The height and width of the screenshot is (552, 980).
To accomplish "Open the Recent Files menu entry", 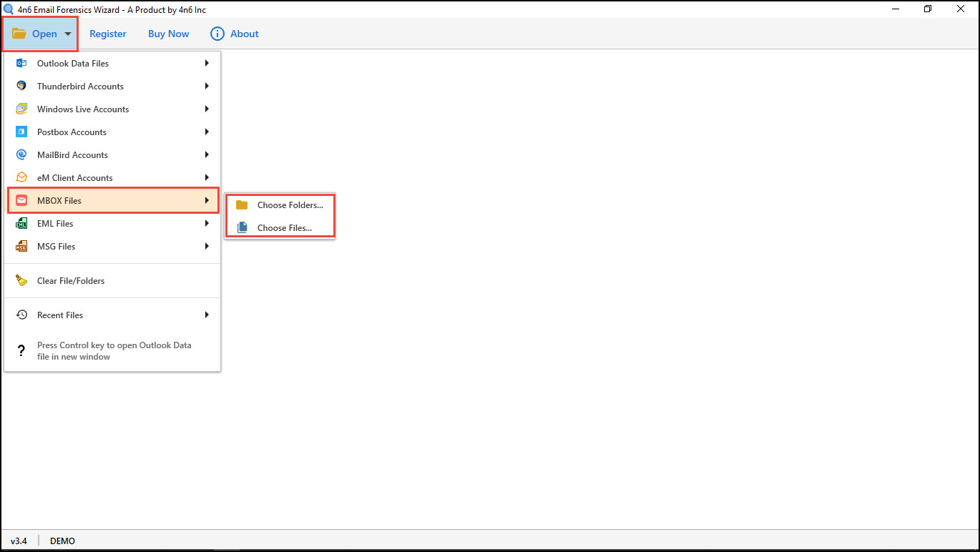I will pyautogui.click(x=112, y=315).
